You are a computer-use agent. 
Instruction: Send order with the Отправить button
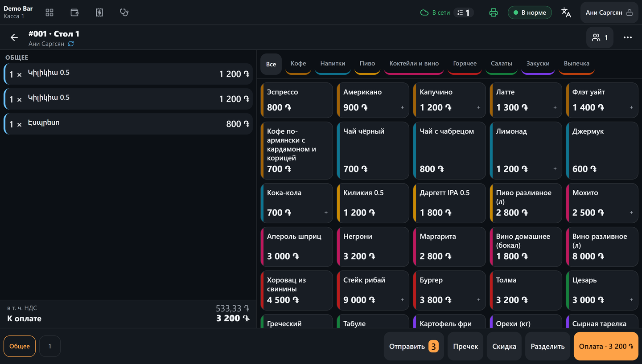click(x=414, y=346)
